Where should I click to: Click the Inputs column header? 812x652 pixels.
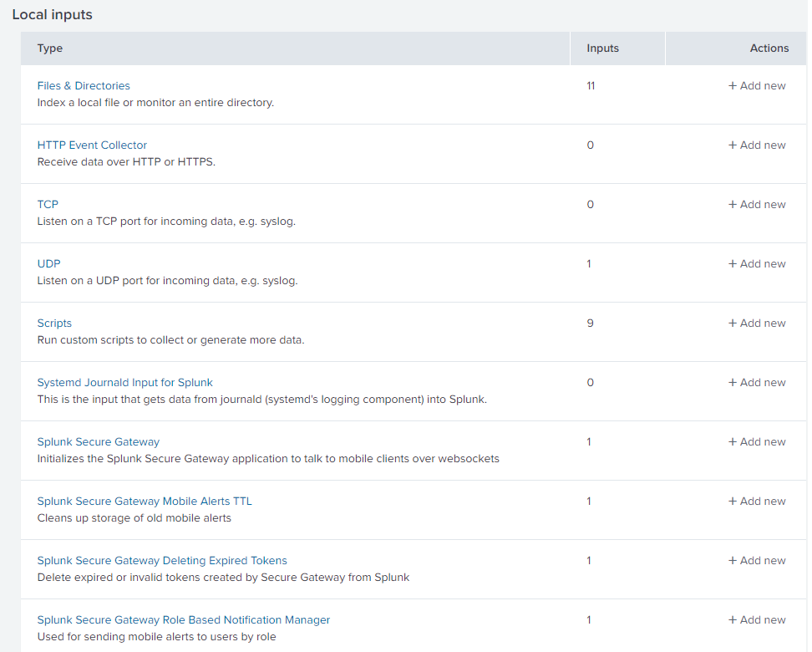(x=602, y=48)
